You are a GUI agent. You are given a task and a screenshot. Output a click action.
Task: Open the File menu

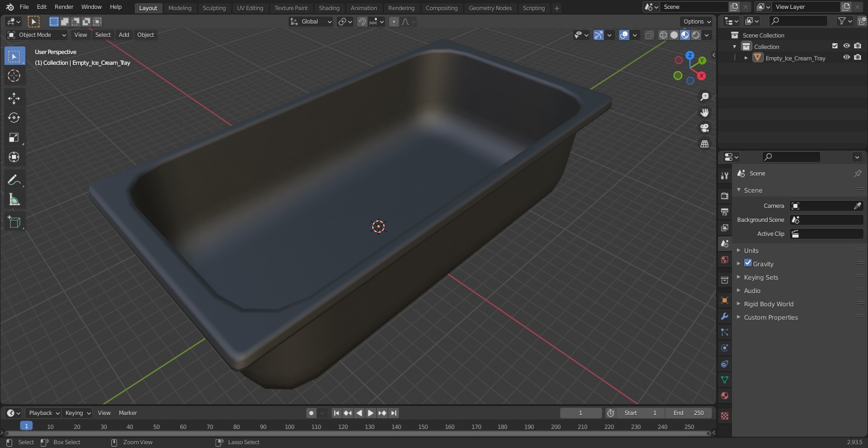24,7
